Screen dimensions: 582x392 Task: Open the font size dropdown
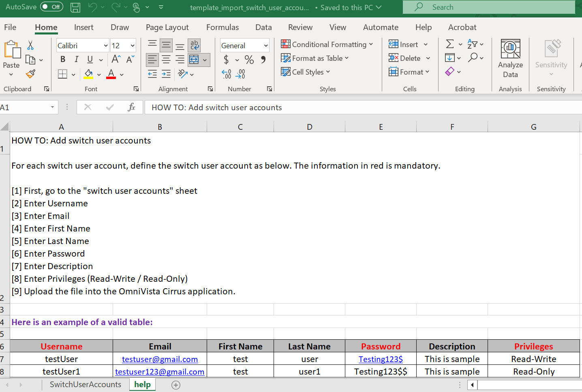tap(133, 45)
